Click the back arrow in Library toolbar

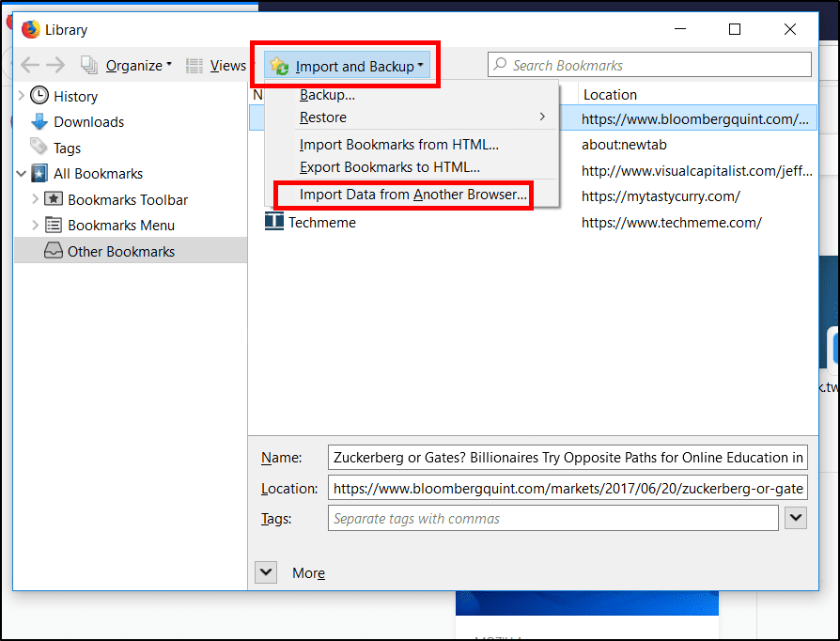[x=30, y=66]
